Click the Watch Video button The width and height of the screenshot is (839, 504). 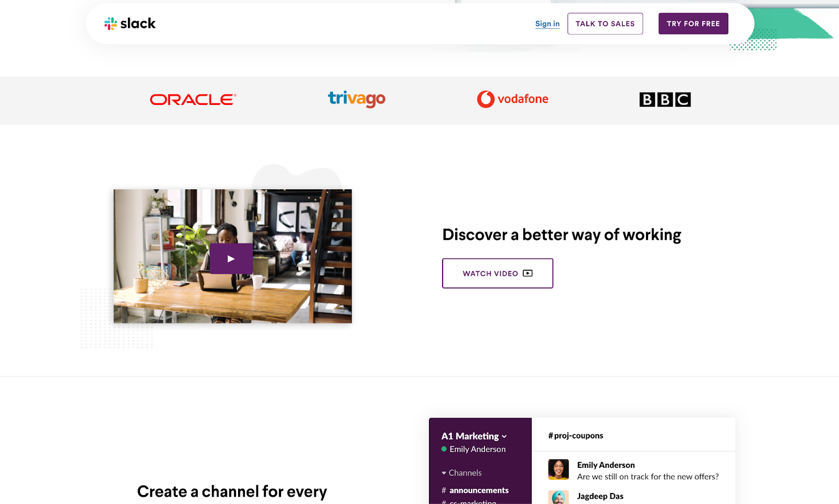(498, 273)
